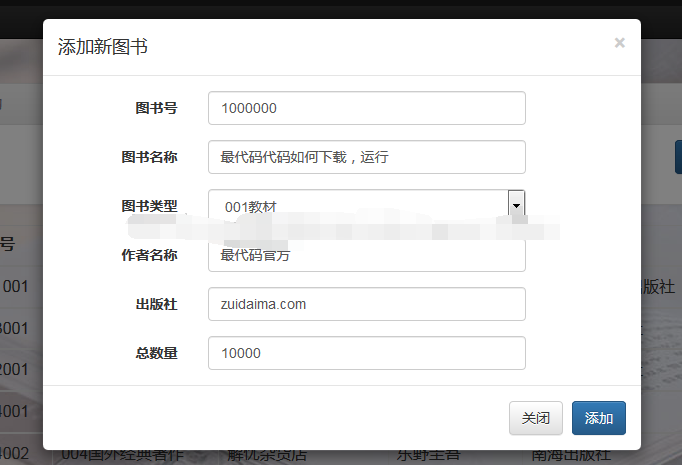Open the 图书类型 dropdown arrow
Viewport: 682px width, 465px height.
click(x=516, y=203)
